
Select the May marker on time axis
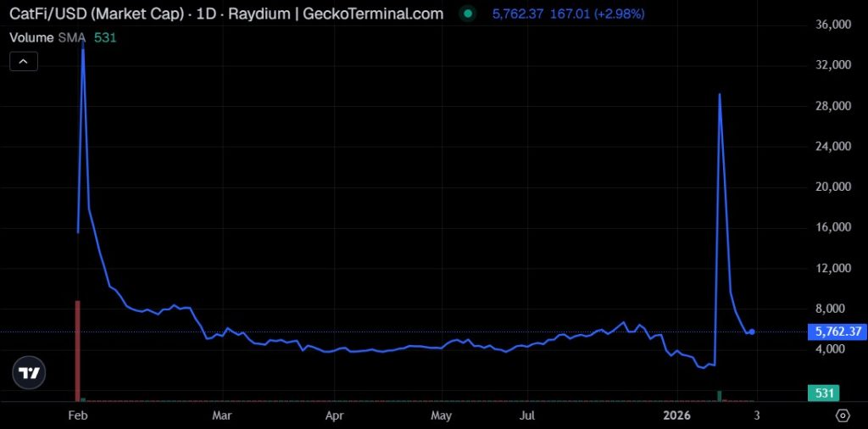click(441, 415)
